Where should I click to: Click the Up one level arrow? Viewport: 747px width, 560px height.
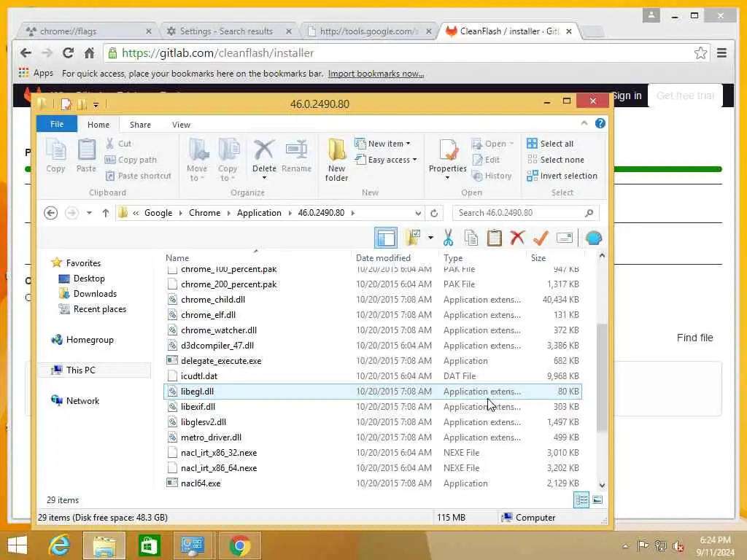point(106,213)
